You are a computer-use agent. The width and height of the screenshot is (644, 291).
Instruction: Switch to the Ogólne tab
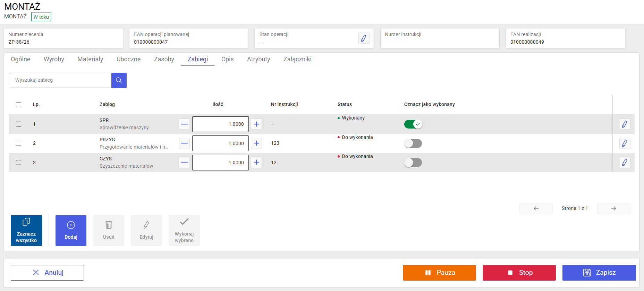point(20,59)
